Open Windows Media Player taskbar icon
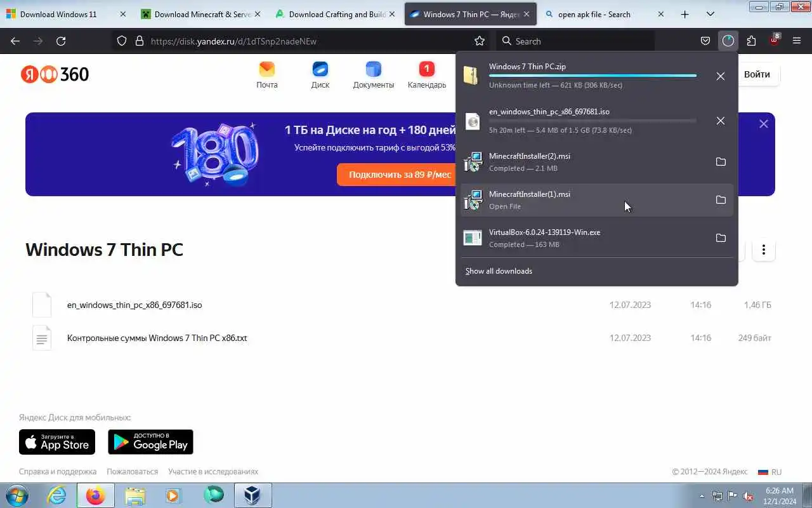Screen dimensions: 812x508 coord(173,495)
